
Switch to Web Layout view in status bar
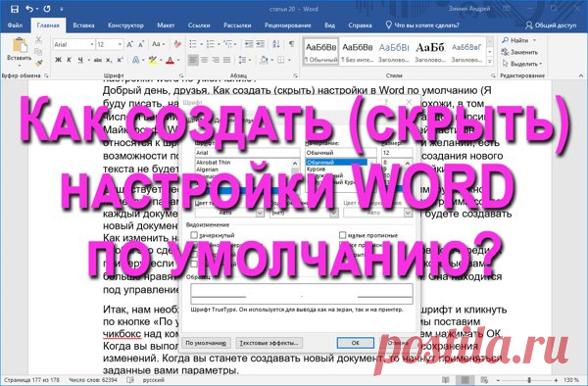[484, 380]
